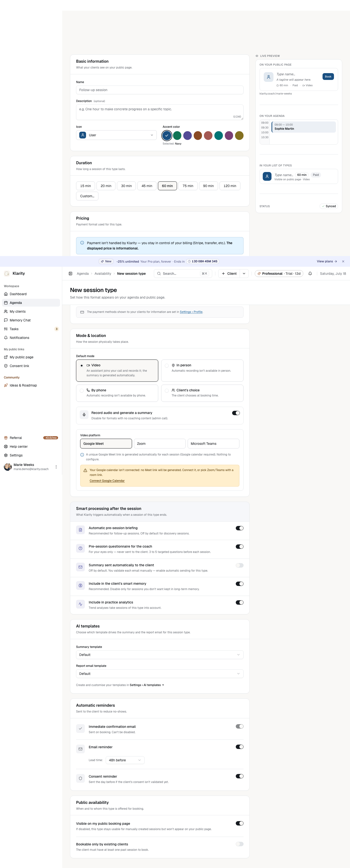Enable Bookable only by existing clients
This screenshot has height=868, width=350.
pos(240,844)
